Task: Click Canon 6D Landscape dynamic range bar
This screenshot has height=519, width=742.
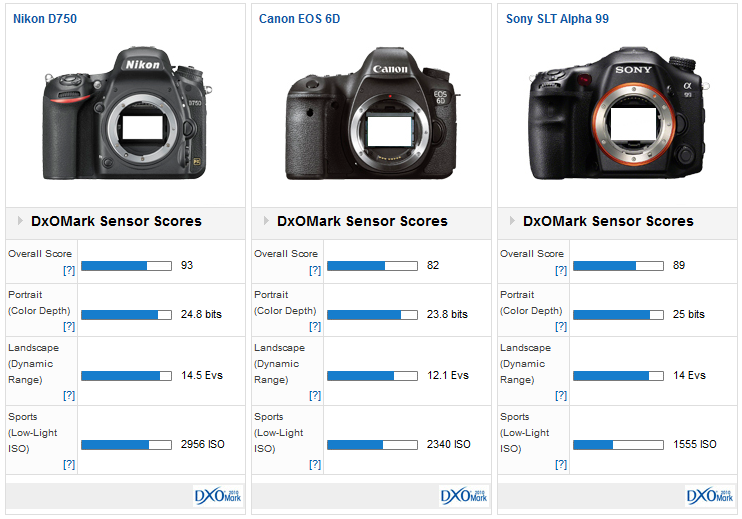Action: tap(372, 376)
